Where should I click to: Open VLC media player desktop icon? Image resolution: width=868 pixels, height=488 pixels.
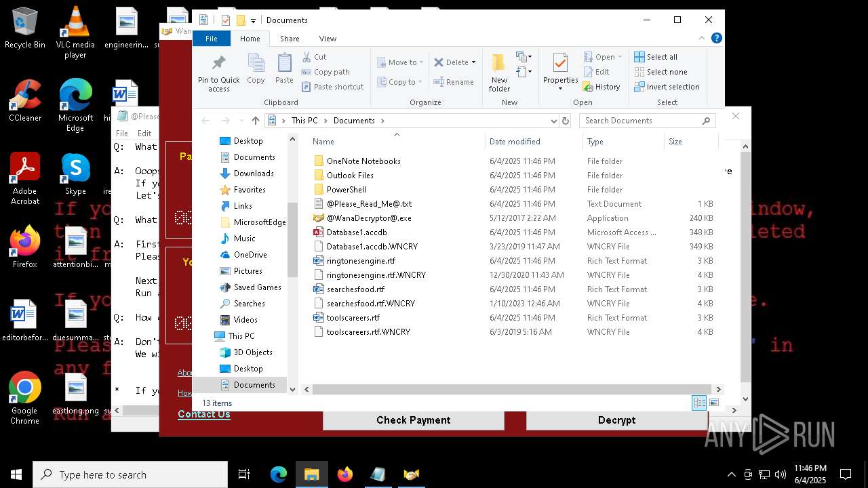pos(75,33)
